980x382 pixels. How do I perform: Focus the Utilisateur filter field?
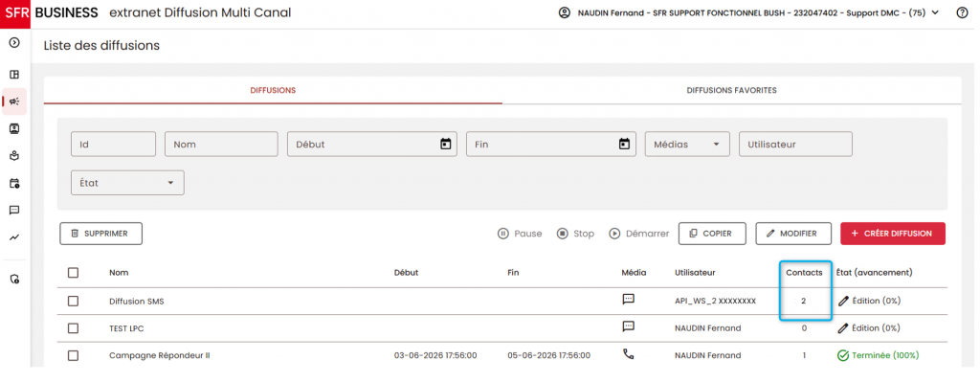pyautogui.click(x=795, y=144)
